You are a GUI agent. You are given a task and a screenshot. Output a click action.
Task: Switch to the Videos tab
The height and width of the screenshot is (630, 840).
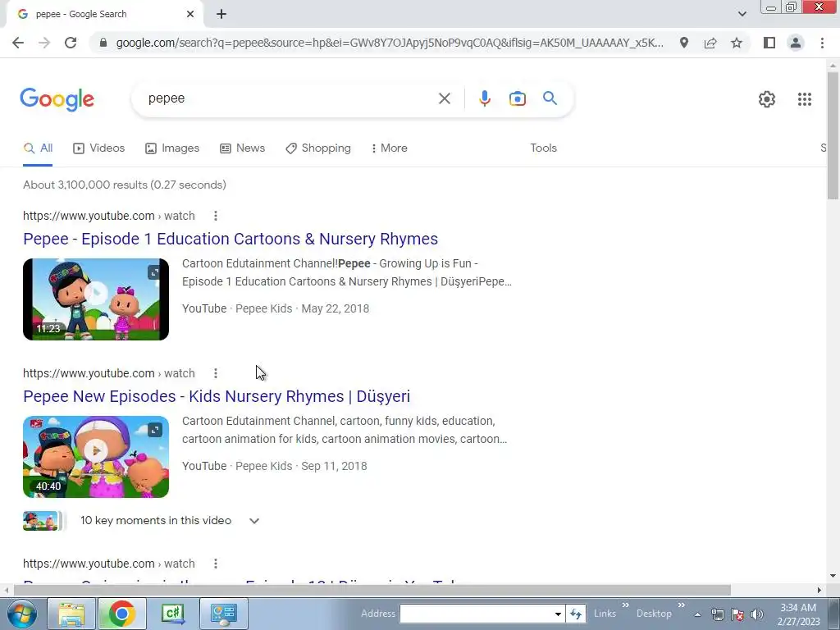tap(98, 148)
